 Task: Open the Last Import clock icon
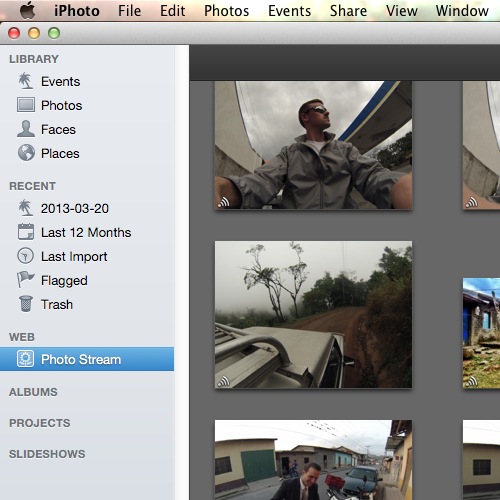[x=25, y=256]
